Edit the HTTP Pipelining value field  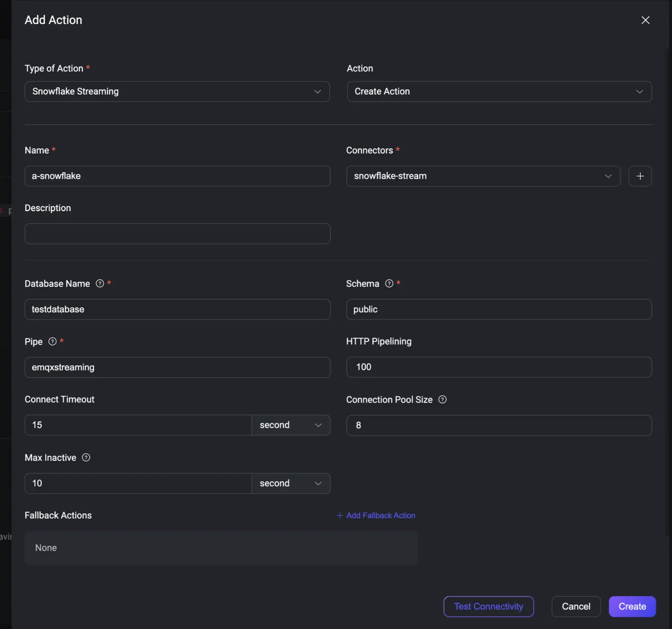(x=499, y=367)
